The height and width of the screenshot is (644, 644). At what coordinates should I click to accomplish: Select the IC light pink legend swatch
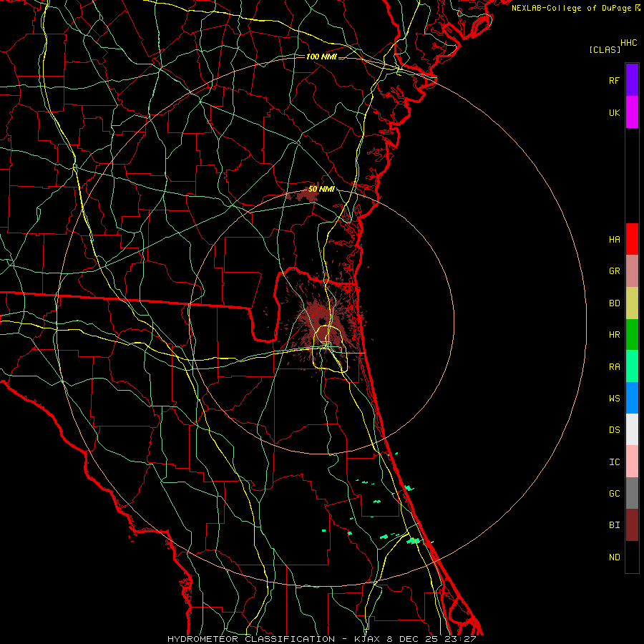632,462
